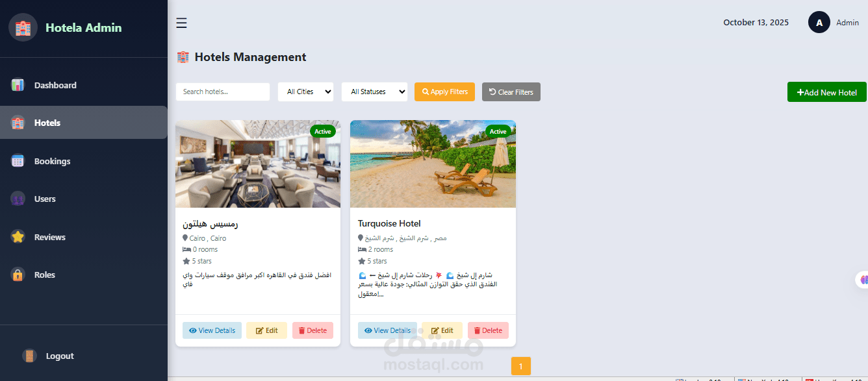Click the Hotela Admin logo icon
868x381 pixels.
click(23, 27)
